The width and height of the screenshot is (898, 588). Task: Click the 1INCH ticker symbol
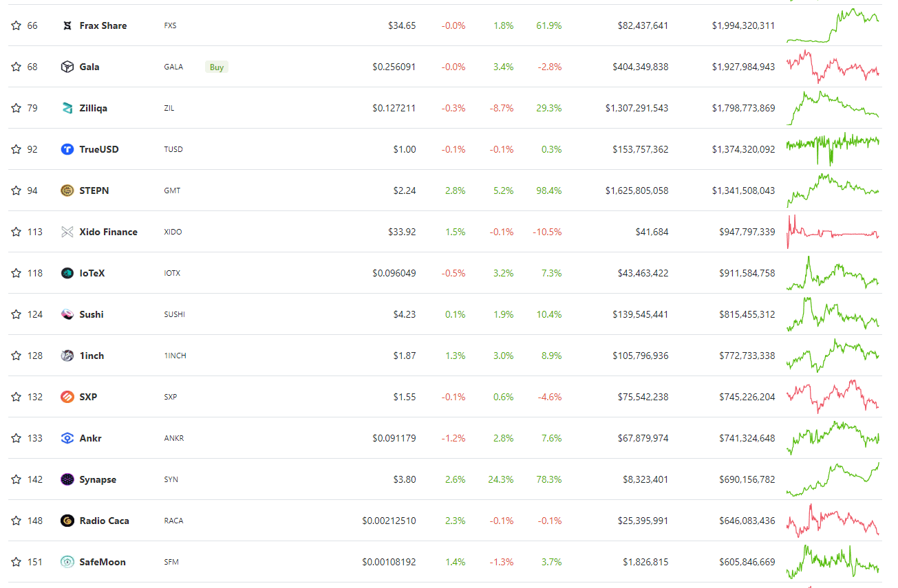175,356
